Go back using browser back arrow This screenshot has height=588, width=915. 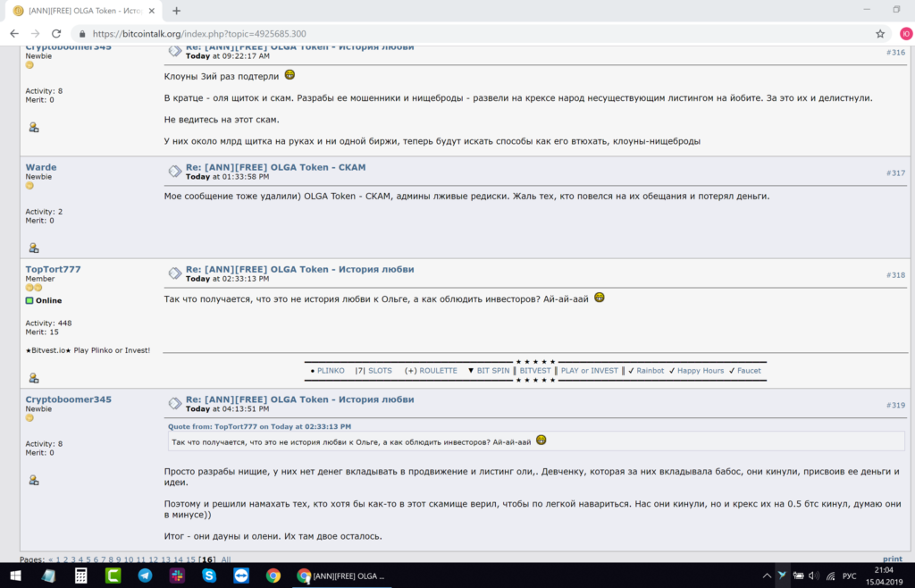tap(14, 34)
